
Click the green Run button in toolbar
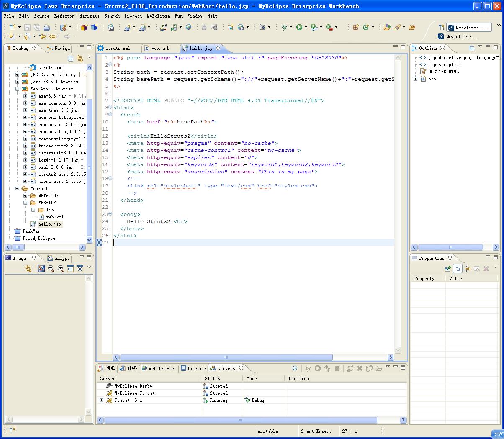(299, 27)
